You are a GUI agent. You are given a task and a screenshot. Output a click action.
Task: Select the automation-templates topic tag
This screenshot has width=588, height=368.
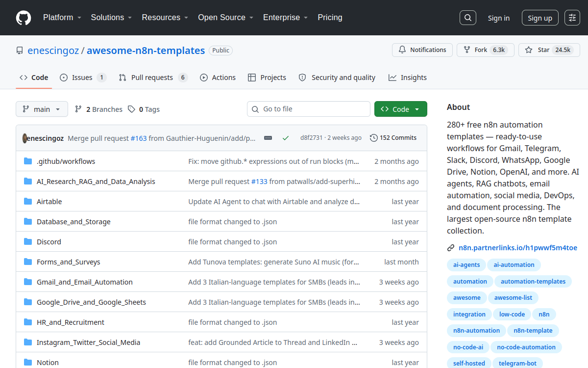click(533, 282)
